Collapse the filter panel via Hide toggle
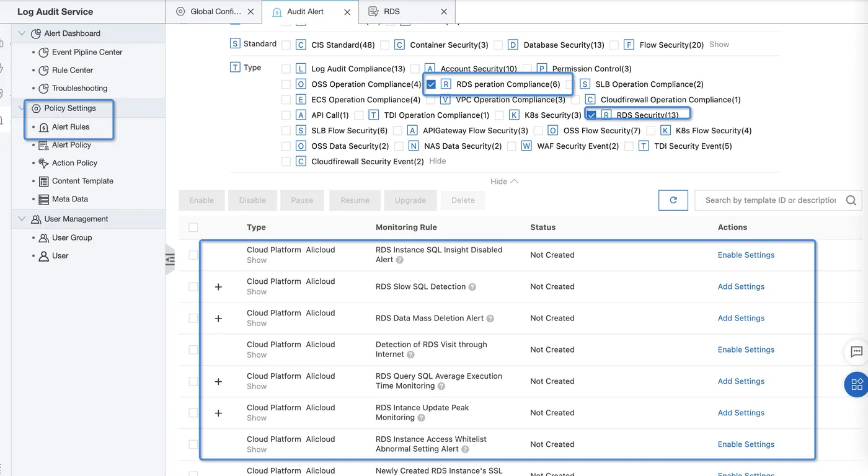Viewport: 868px width, 476px height. (504, 182)
